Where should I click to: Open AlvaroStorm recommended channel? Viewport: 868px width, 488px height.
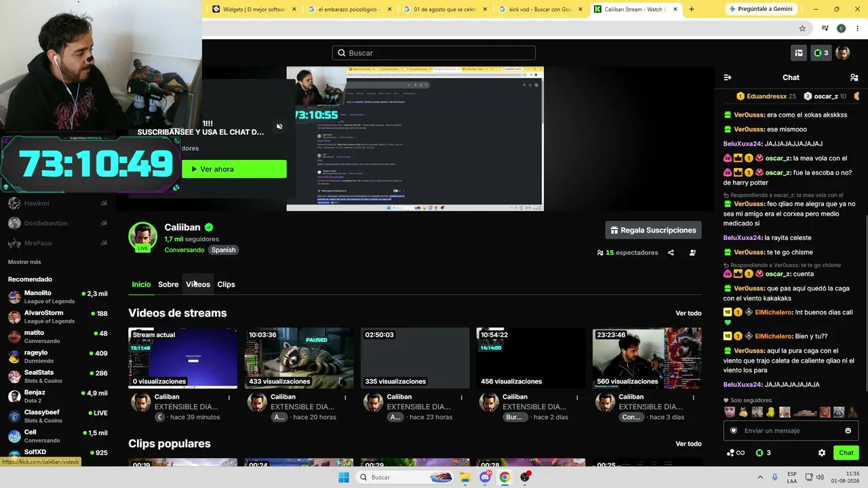click(x=58, y=317)
